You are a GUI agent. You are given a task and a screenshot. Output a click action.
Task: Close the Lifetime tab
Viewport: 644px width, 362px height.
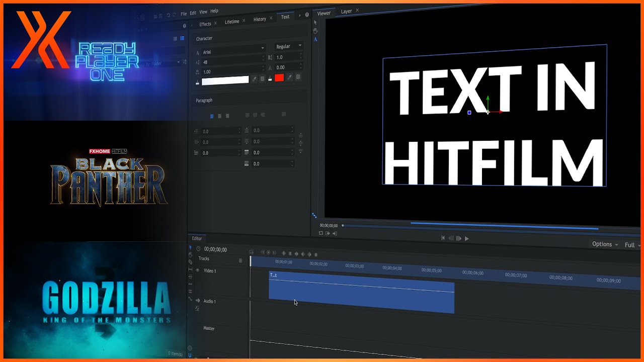(244, 21)
